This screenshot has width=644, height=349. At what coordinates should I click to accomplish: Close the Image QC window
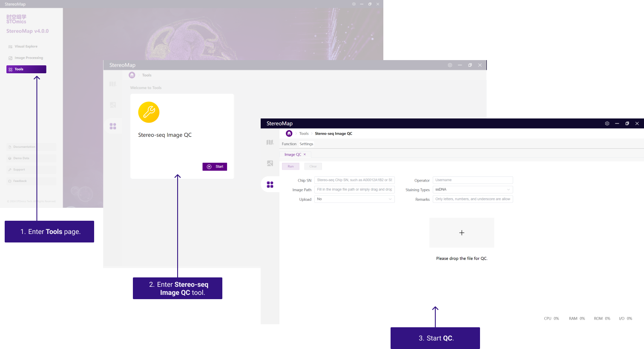pos(637,124)
